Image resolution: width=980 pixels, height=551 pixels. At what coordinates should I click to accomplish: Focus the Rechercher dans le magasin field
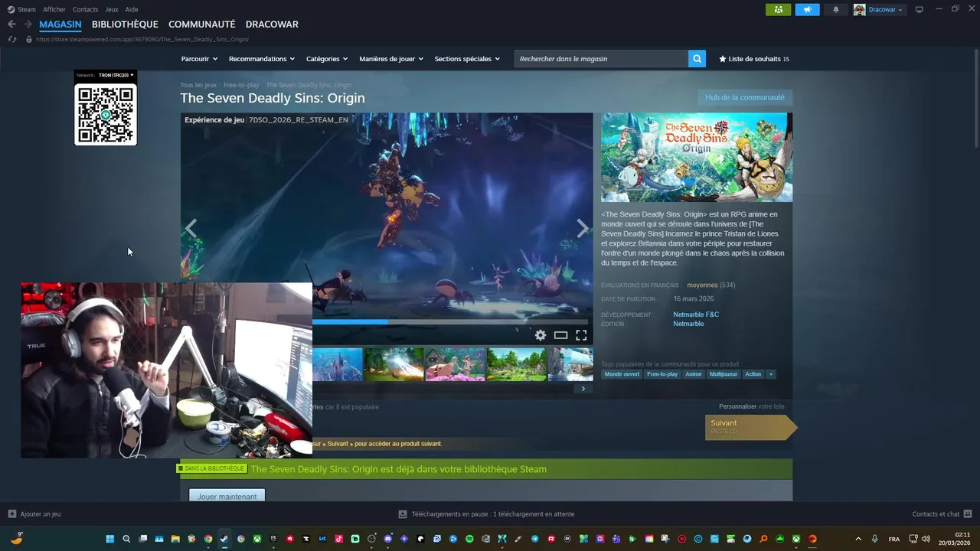pyautogui.click(x=601, y=59)
